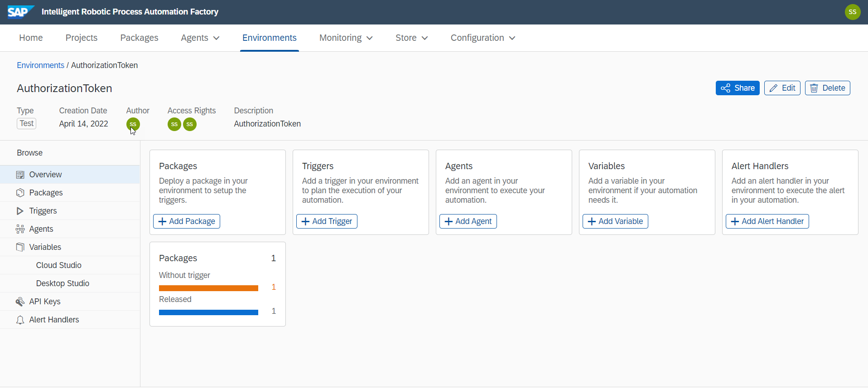Select Packages in the Browse list
Screen dimensions: 868x390
[70, 193]
